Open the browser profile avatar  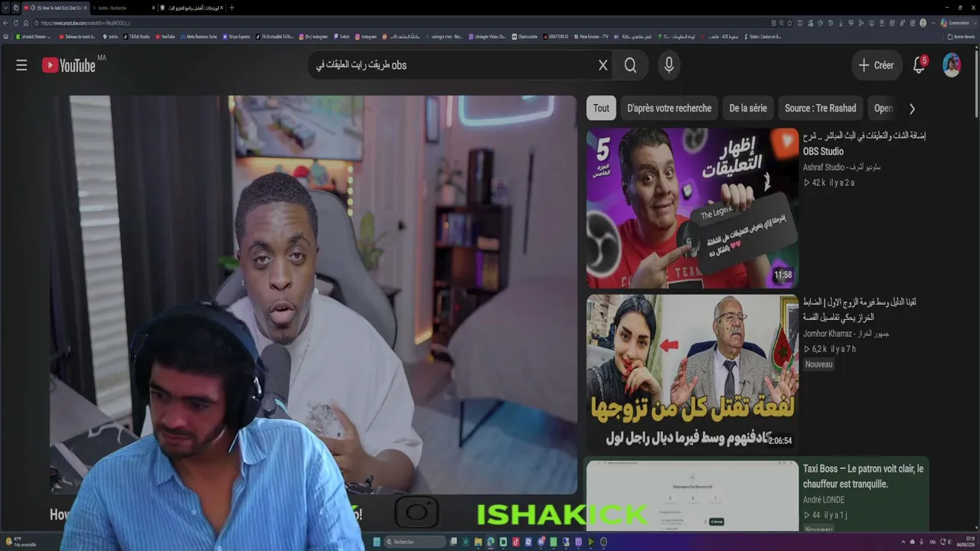(923, 23)
